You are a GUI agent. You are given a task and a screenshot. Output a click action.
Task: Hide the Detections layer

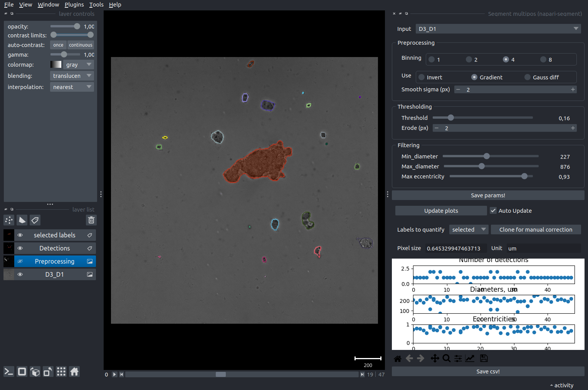[20, 248]
